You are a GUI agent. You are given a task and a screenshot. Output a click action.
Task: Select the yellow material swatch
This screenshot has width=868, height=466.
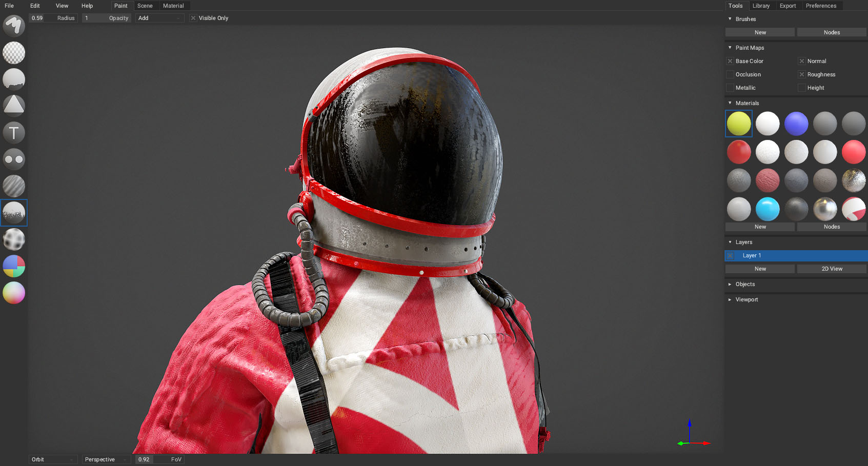739,124
